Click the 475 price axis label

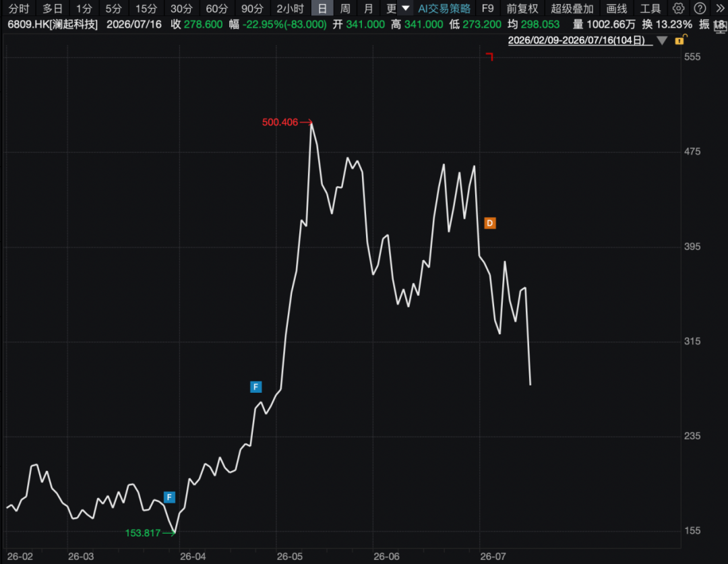692,152
